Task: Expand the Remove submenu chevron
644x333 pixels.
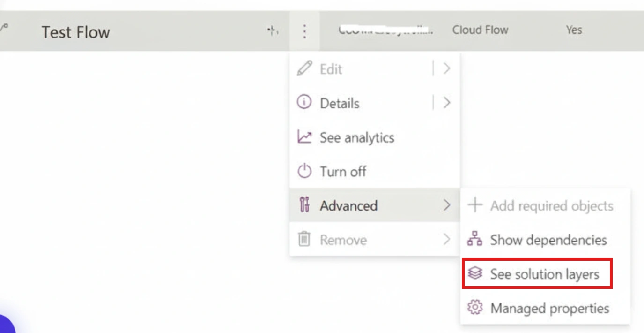Action: [x=446, y=240]
